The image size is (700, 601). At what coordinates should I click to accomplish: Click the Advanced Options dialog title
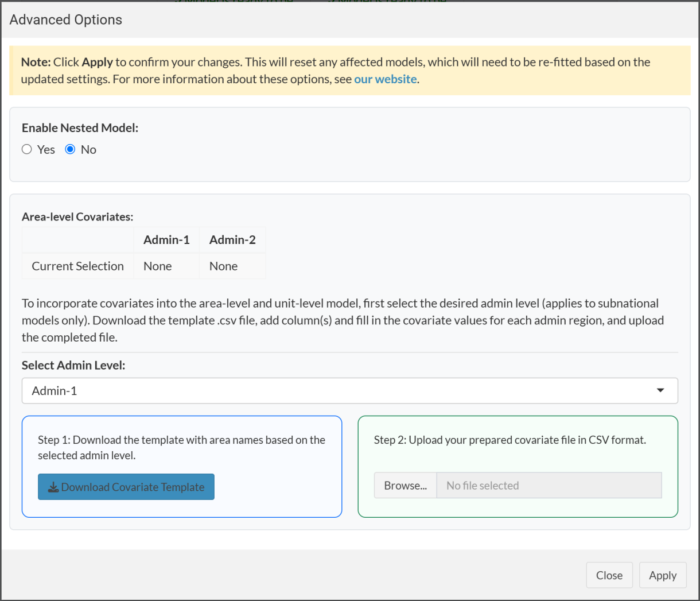(x=66, y=20)
